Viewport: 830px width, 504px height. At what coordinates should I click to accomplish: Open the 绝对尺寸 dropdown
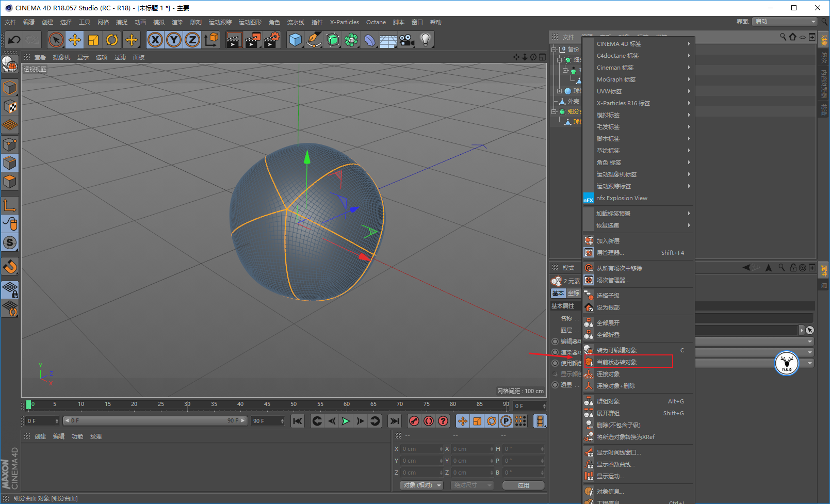[x=472, y=485]
